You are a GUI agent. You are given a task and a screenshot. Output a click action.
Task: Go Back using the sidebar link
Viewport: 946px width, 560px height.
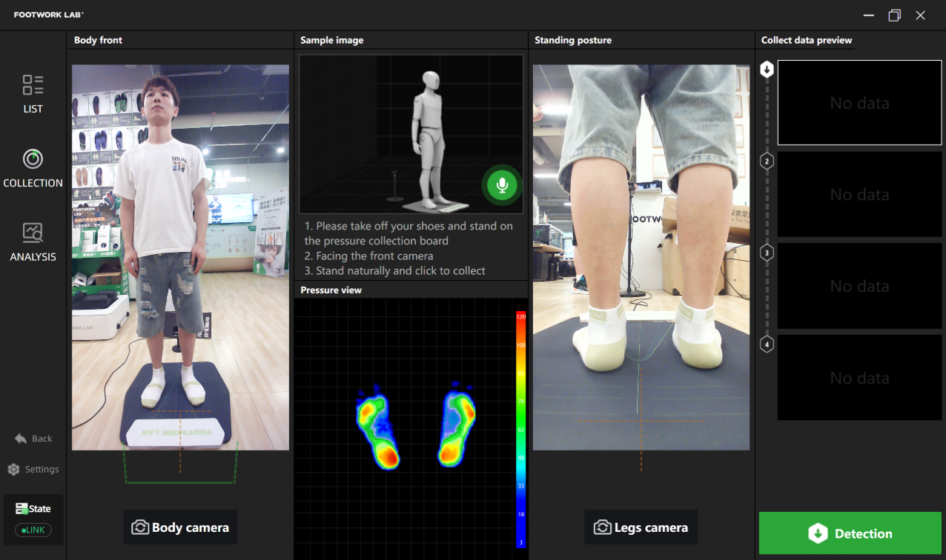(x=33, y=438)
